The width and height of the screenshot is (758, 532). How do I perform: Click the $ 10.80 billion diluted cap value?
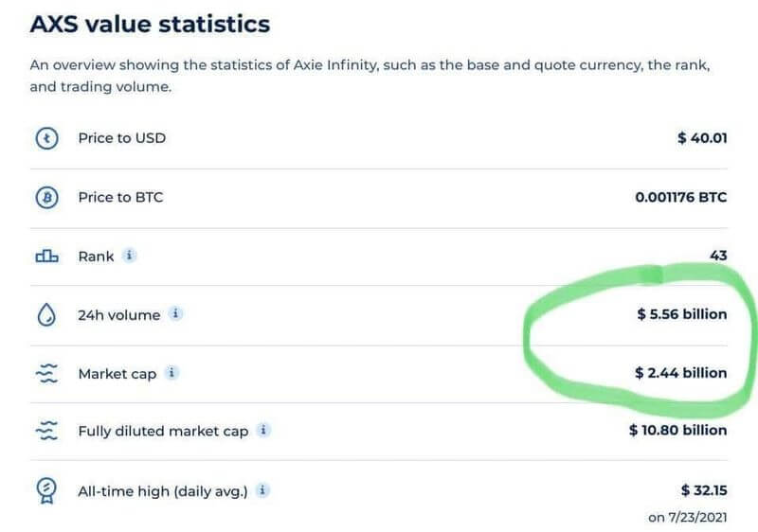point(678,430)
